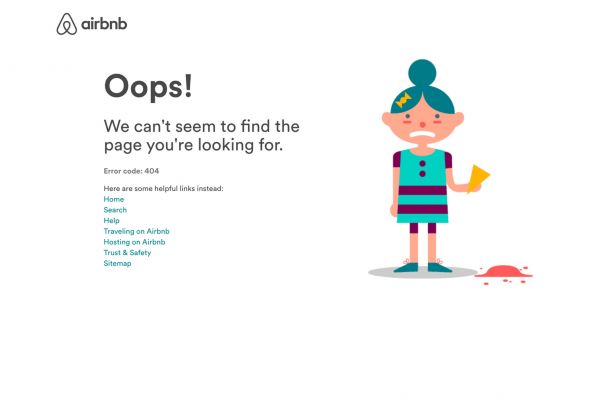The height and width of the screenshot is (413, 600).
Task: Click the spilled pink ice cream puddle
Action: coord(504,274)
